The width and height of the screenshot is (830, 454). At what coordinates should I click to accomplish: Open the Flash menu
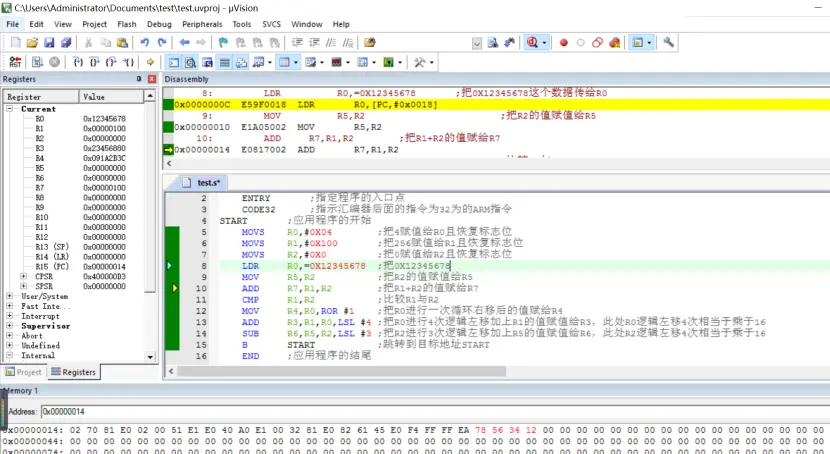pyautogui.click(x=127, y=24)
